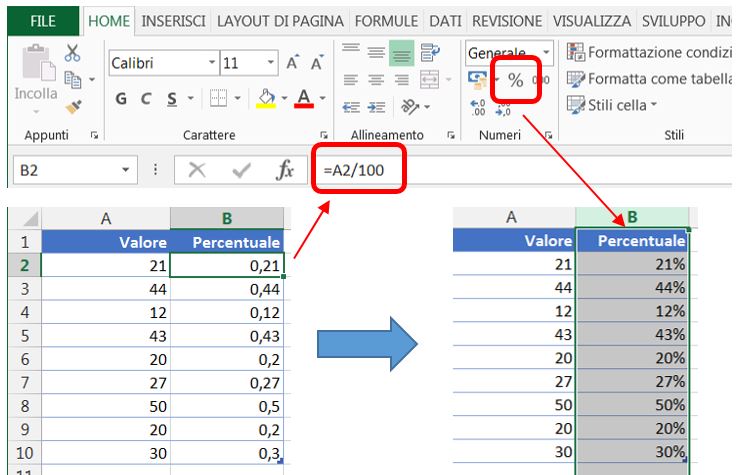Open Allineamento dialog launcher

click(x=451, y=135)
